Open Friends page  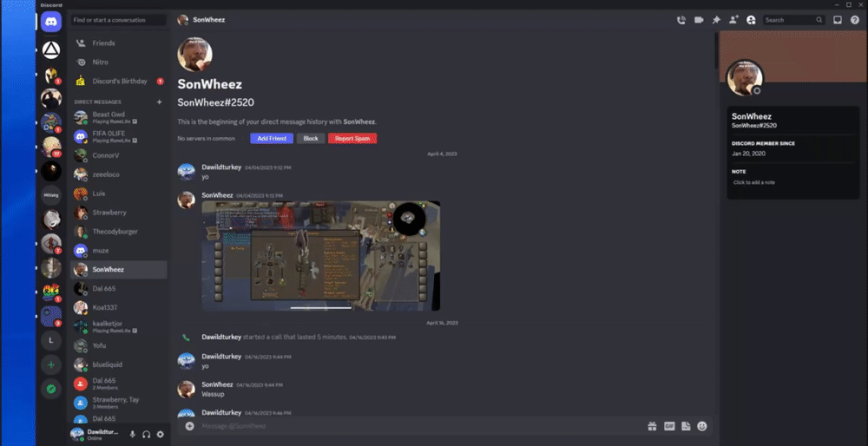(x=119, y=43)
